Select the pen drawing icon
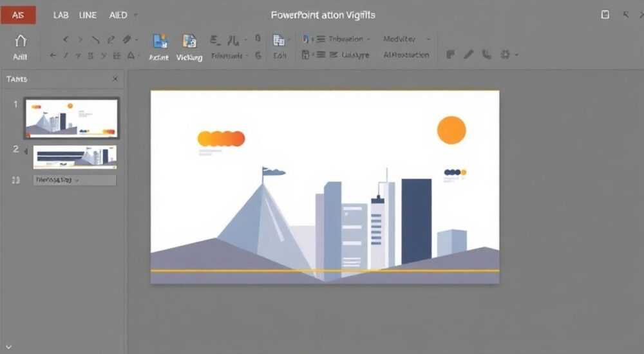The width and height of the screenshot is (644, 354). (x=111, y=39)
